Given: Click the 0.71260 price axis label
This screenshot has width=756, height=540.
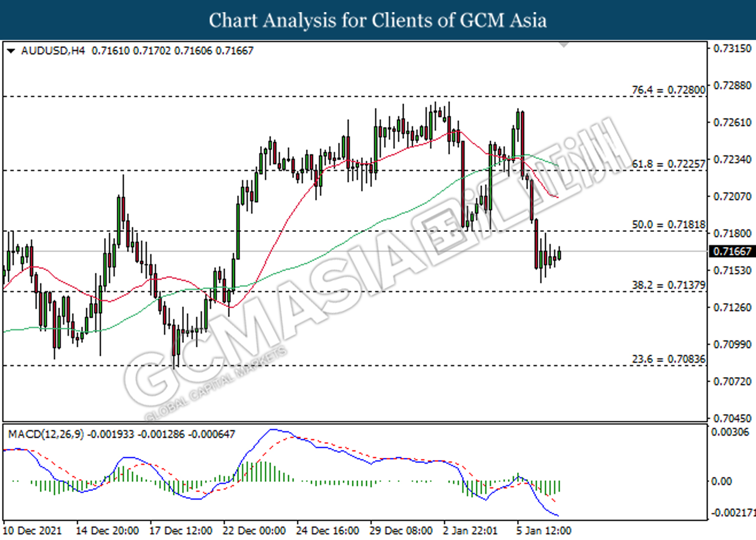Looking at the screenshot, I should coord(732,307).
